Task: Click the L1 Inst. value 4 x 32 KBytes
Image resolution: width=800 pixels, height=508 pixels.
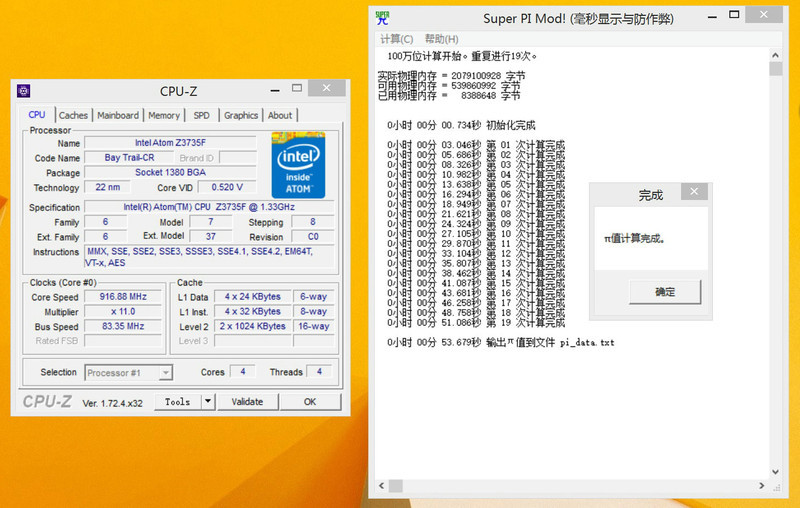Action: (253, 312)
